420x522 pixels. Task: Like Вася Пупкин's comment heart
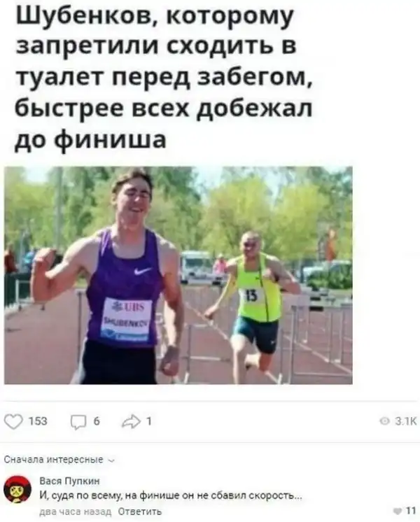(398, 511)
